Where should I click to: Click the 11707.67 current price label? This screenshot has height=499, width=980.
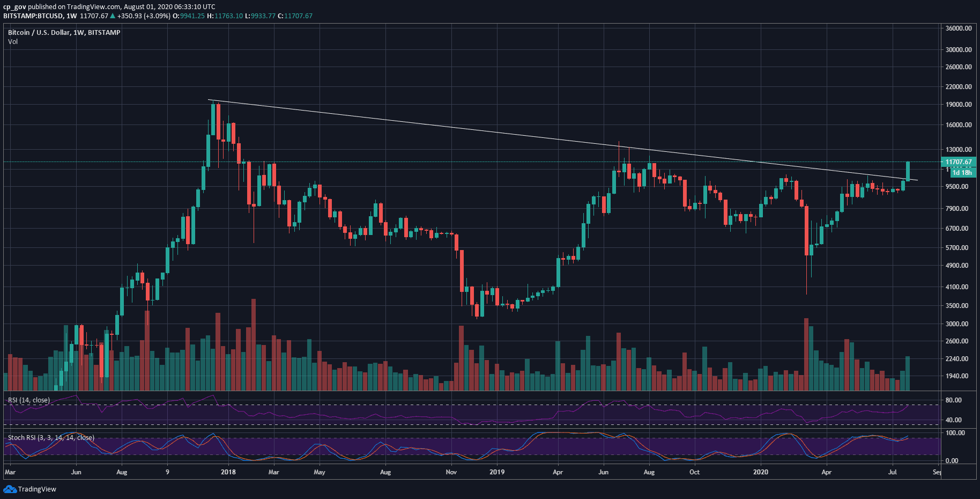pos(958,162)
